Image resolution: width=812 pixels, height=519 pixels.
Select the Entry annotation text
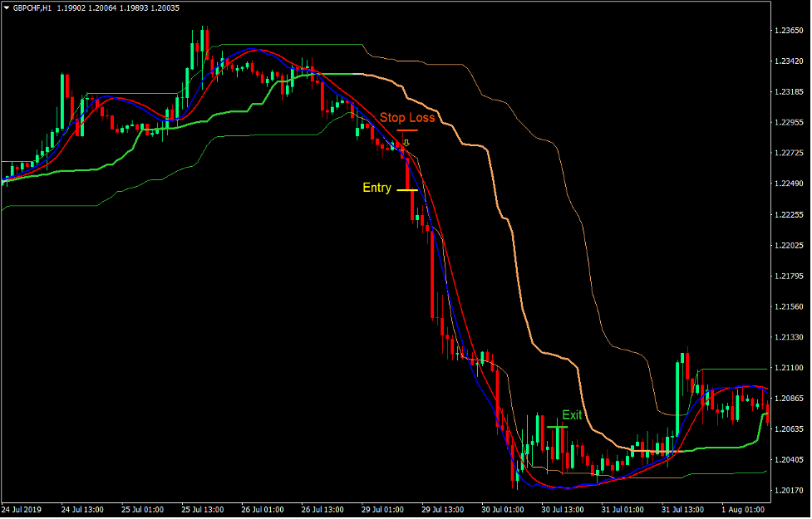click(x=376, y=188)
